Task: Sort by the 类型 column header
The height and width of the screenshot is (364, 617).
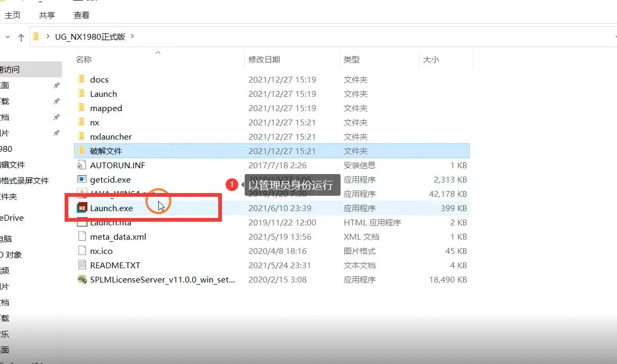Action: (351, 59)
